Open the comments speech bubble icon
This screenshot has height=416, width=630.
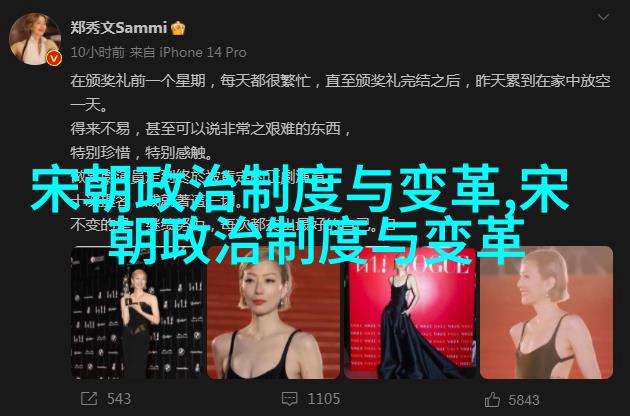point(290,399)
